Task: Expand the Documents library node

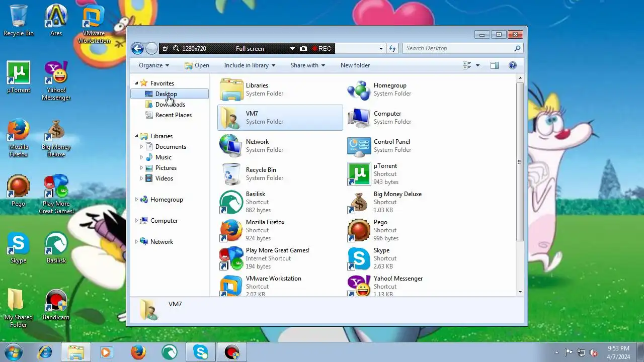Action: coord(141,147)
